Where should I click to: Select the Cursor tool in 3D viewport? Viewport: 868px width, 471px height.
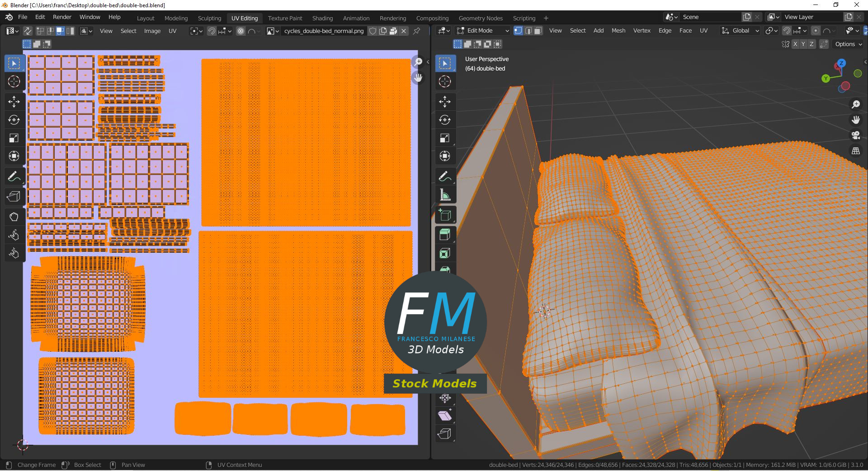point(445,81)
